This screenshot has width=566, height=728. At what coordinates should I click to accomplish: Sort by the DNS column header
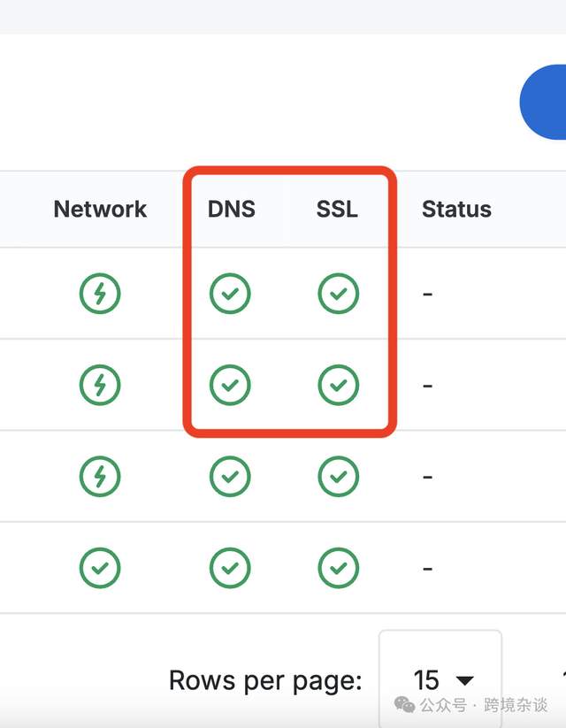tap(231, 210)
